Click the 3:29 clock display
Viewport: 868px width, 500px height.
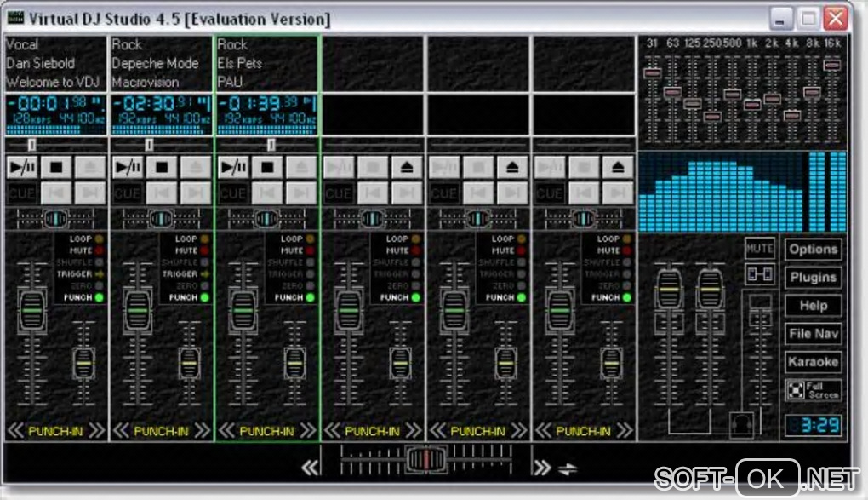coord(814,425)
